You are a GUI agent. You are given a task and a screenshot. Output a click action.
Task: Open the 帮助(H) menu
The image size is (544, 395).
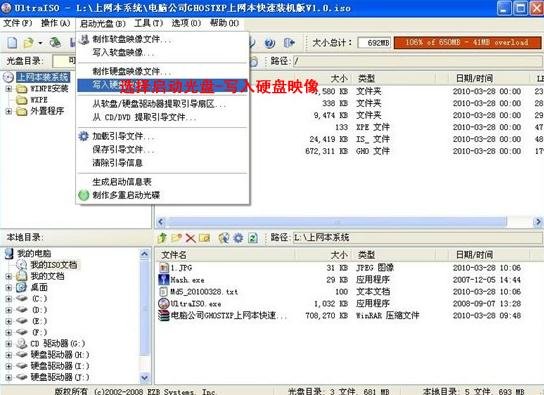(224, 23)
